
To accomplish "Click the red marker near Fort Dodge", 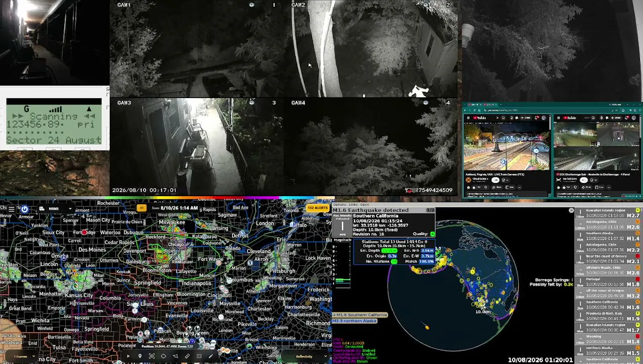I will [x=85, y=233].
